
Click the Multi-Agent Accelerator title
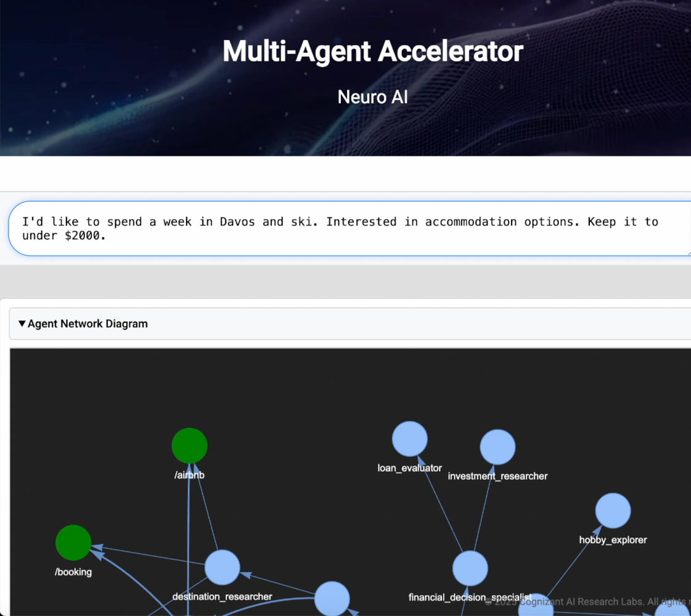click(372, 51)
